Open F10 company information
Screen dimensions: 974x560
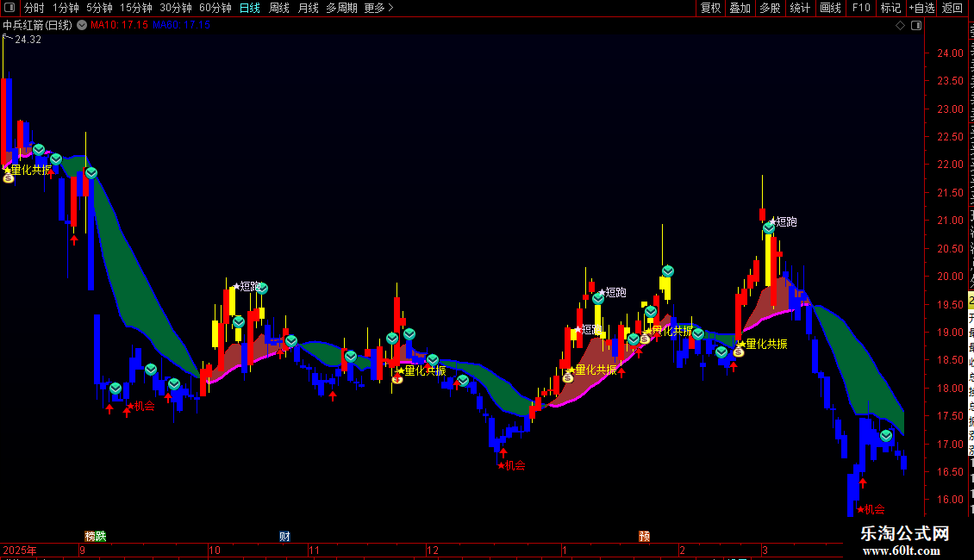[x=861, y=8]
